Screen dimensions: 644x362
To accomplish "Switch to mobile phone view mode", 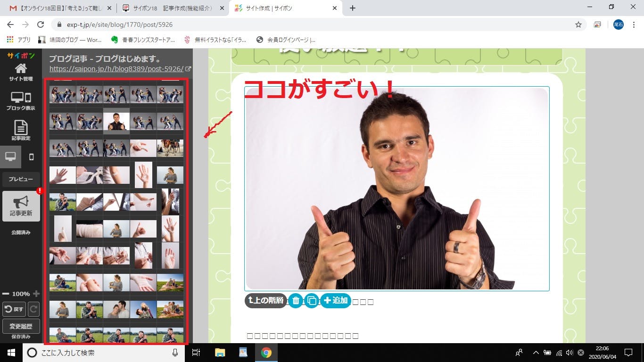I will (32, 157).
